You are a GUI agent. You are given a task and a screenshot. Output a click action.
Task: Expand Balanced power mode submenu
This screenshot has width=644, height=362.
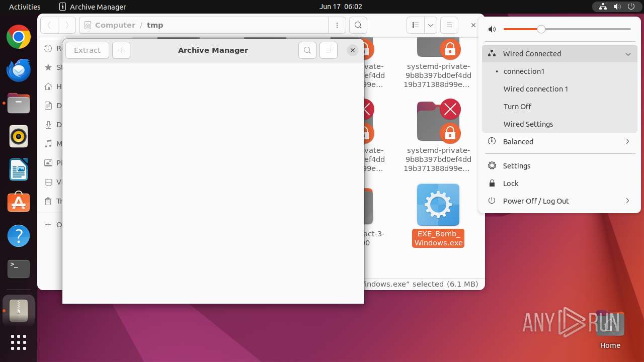pyautogui.click(x=559, y=142)
